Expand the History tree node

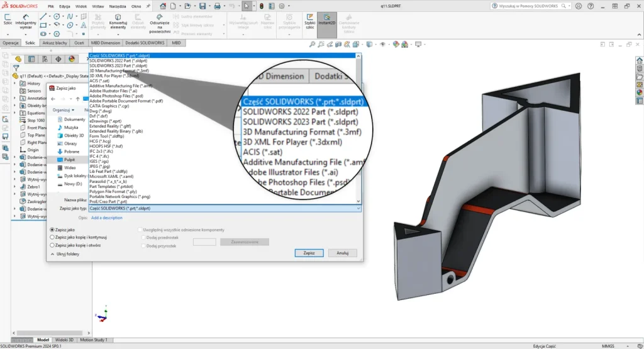pos(15,84)
